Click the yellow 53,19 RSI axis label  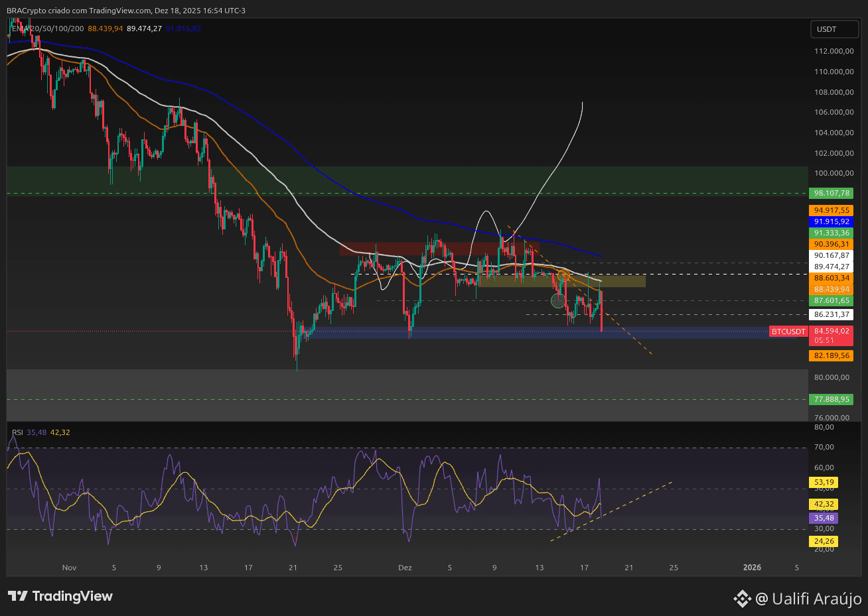coord(823,482)
